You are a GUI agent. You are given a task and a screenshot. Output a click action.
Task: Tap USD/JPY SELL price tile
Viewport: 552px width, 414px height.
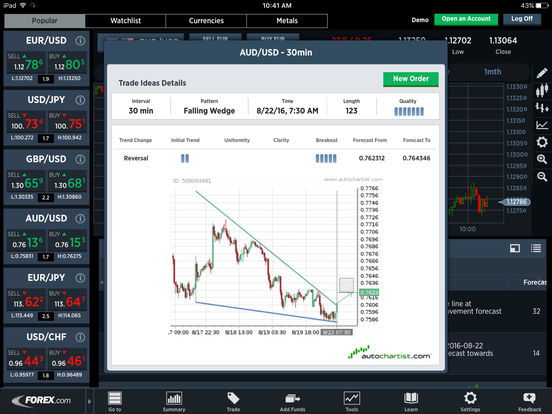(x=26, y=122)
